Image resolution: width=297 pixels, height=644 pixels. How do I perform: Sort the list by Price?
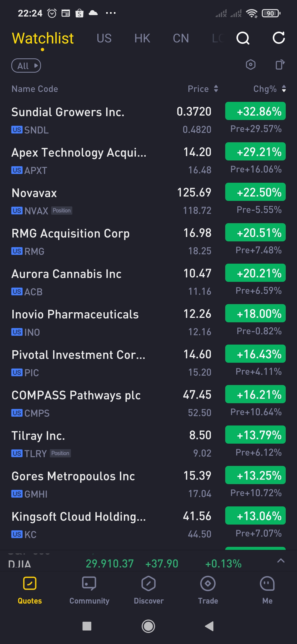point(203,89)
